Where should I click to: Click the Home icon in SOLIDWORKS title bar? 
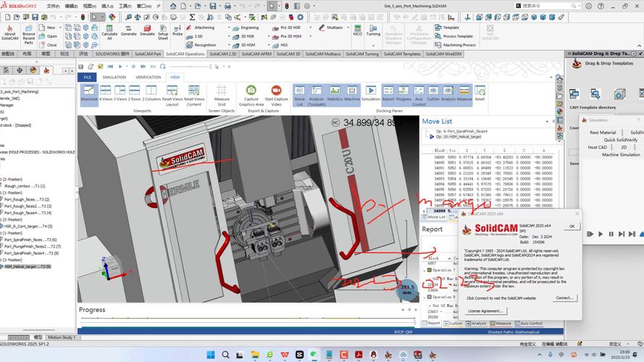coord(173,7)
